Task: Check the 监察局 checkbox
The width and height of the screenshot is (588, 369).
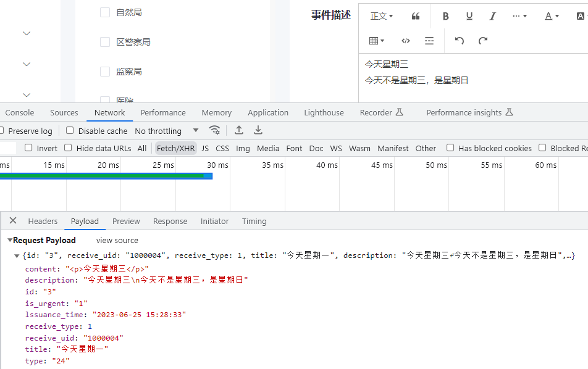Action: pyautogui.click(x=105, y=72)
